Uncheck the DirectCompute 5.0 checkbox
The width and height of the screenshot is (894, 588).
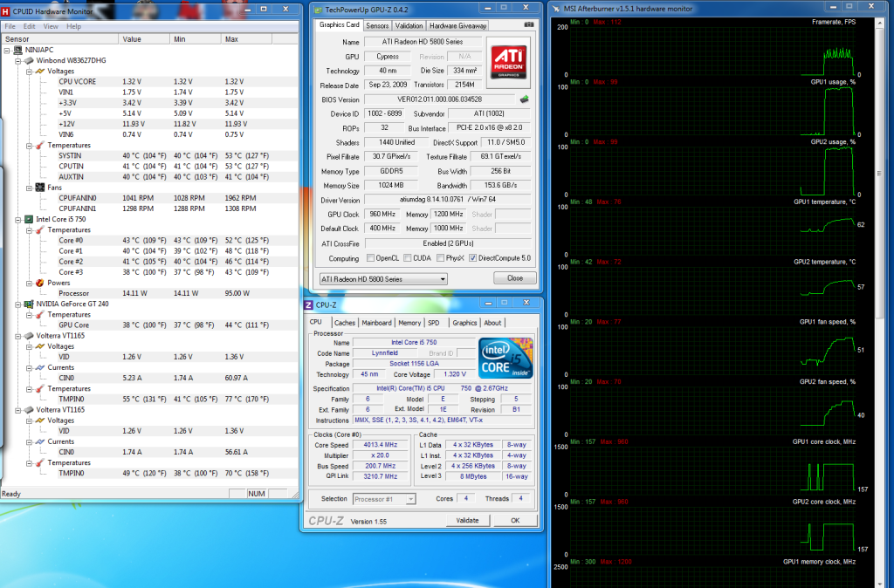pyautogui.click(x=472, y=258)
